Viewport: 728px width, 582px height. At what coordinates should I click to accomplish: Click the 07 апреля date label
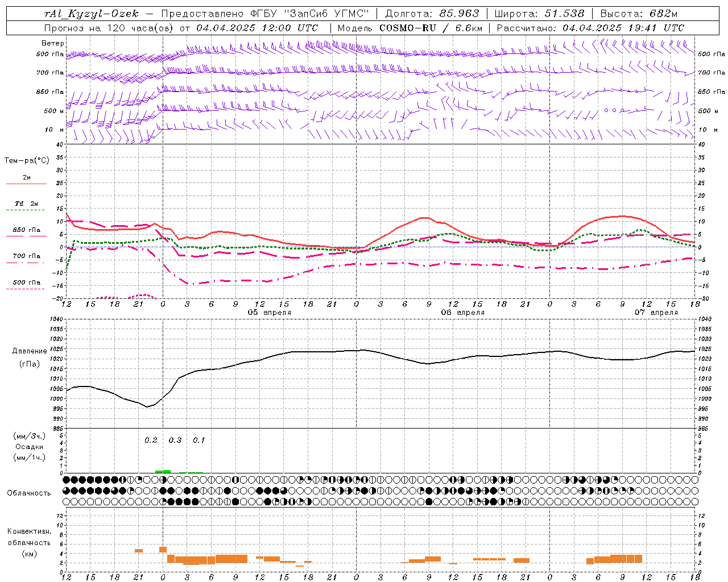click(656, 312)
